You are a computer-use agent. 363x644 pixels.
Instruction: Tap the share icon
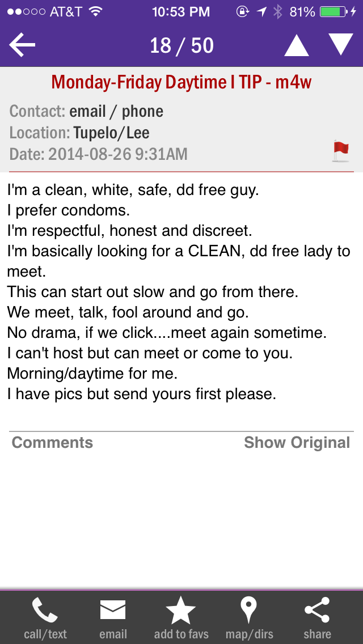click(x=317, y=610)
